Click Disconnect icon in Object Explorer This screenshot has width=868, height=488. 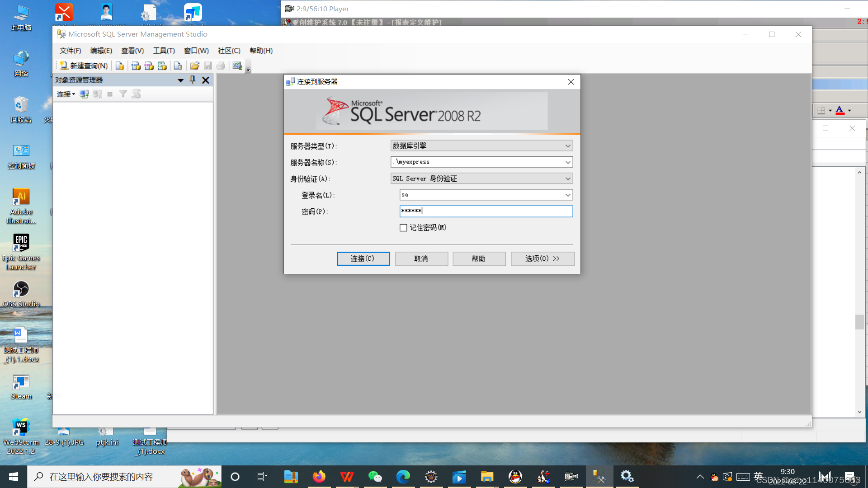(97, 94)
